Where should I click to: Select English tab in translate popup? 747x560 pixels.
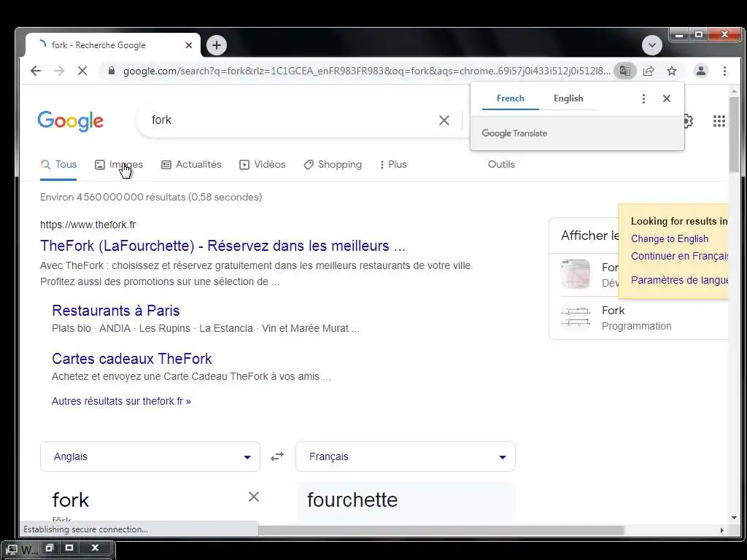(568, 98)
